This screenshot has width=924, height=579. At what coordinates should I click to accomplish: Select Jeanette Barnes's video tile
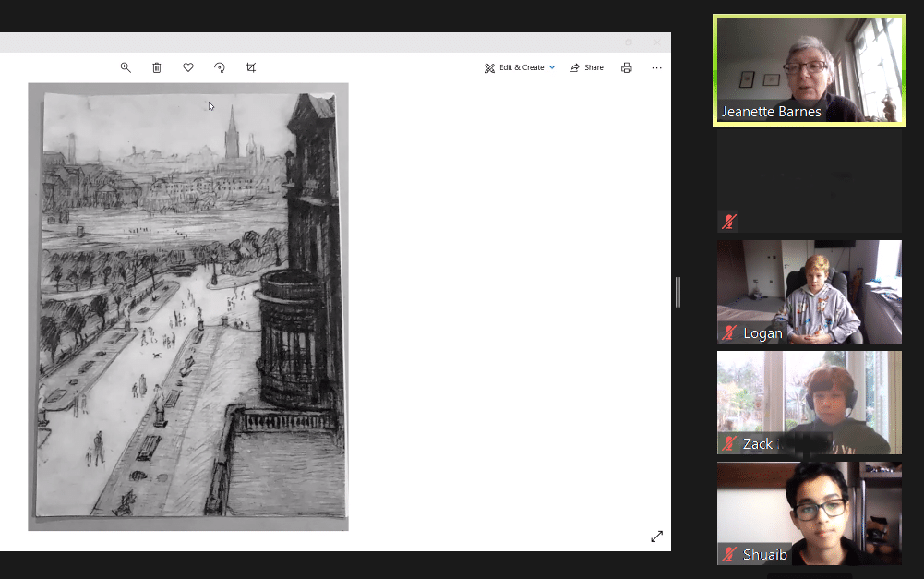pos(810,70)
